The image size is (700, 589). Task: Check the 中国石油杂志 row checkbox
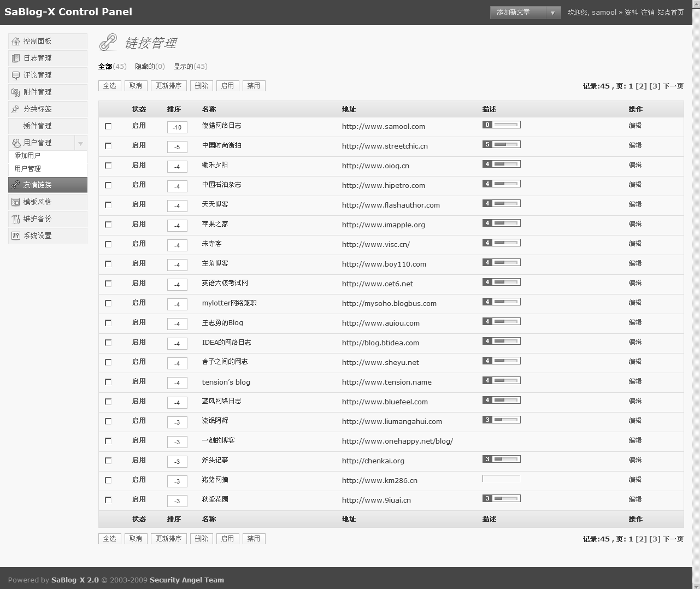[x=108, y=185]
